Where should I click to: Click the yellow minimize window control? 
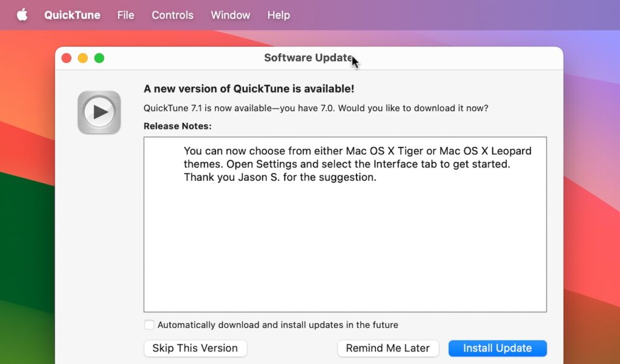pyautogui.click(x=82, y=58)
